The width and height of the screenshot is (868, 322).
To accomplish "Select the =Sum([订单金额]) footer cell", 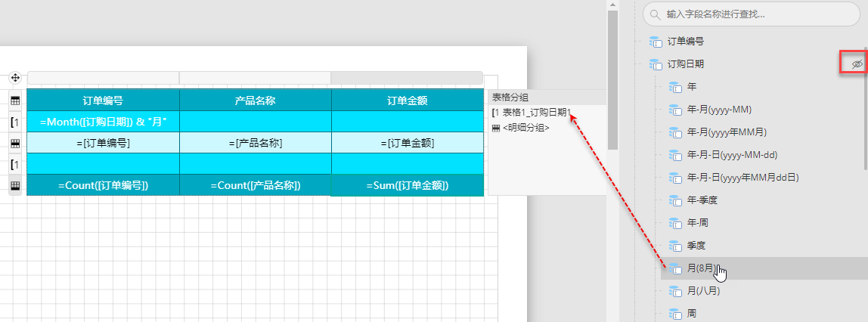I will tap(408, 185).
